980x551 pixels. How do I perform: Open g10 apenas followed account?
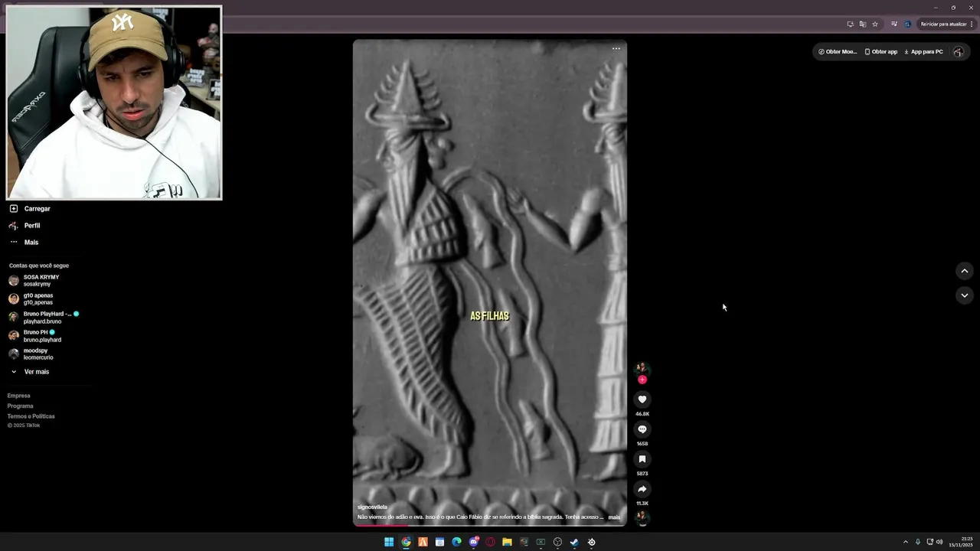(x=31, y=299)
